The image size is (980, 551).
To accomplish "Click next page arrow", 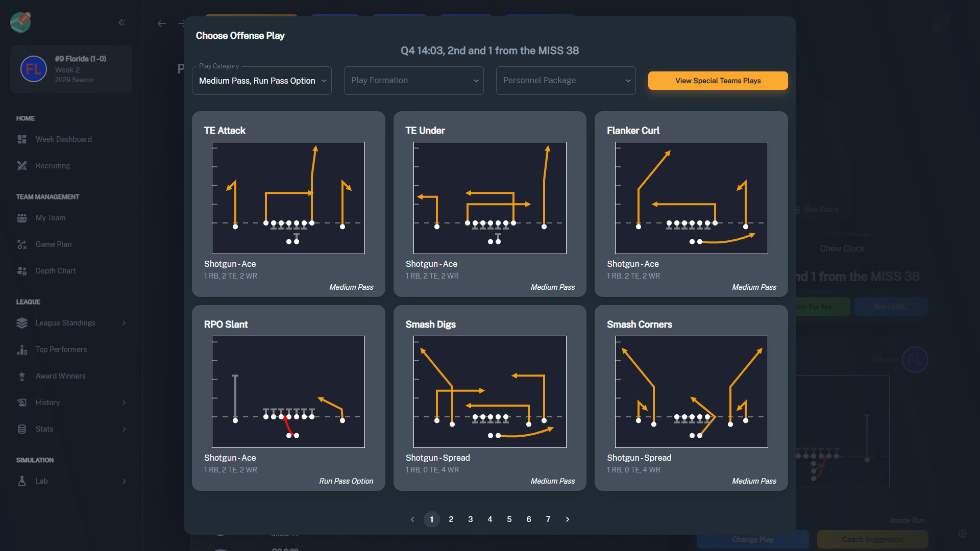I will tap(568, 519).
